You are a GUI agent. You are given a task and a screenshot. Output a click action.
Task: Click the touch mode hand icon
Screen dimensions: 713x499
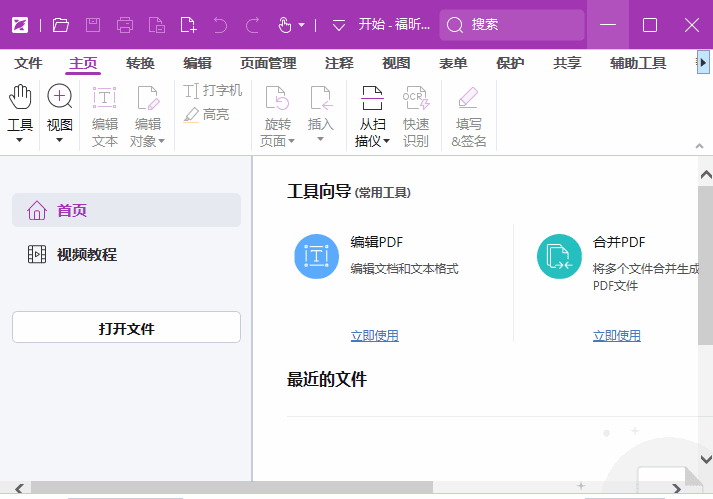[x=285, y=25]
